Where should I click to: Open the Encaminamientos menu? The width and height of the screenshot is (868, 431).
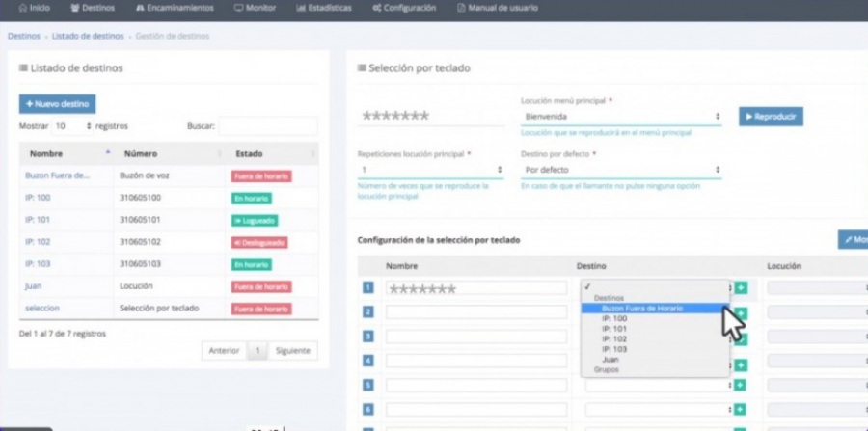pyautogui.click(x=175, y=9)
